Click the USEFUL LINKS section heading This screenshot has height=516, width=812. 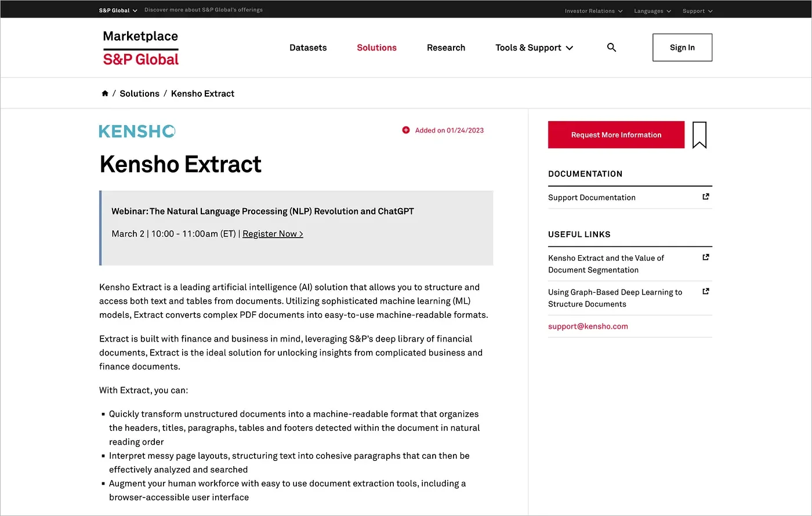[579, 234]
